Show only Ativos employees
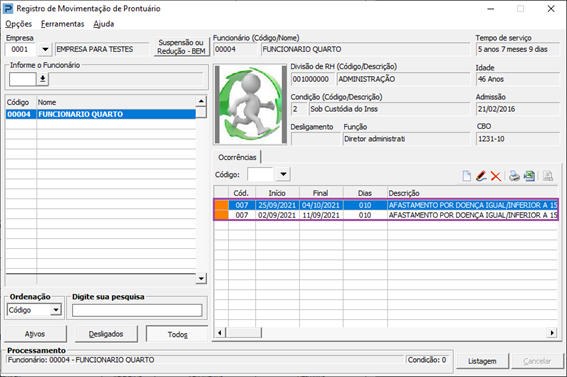Screen dimensions: 567x377 (35, 334)
